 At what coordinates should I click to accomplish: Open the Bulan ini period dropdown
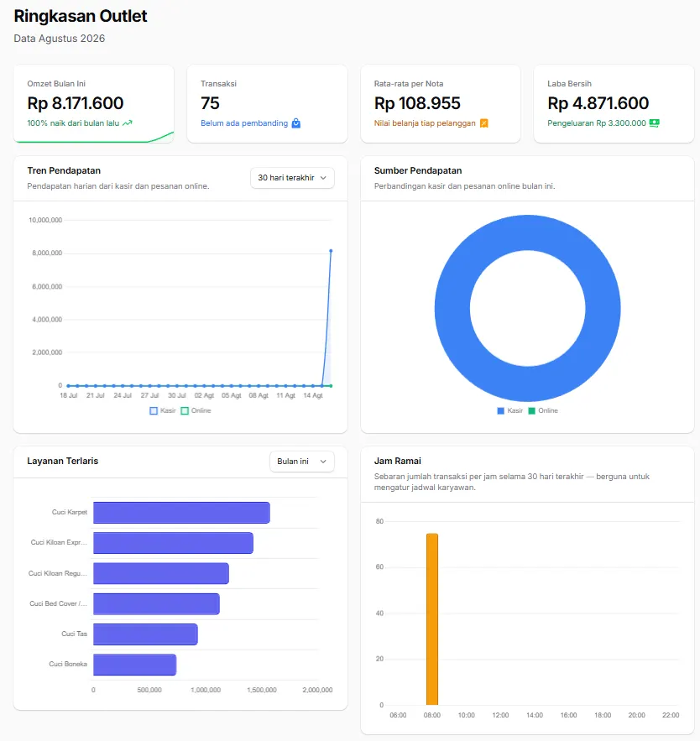coord(301,462)
